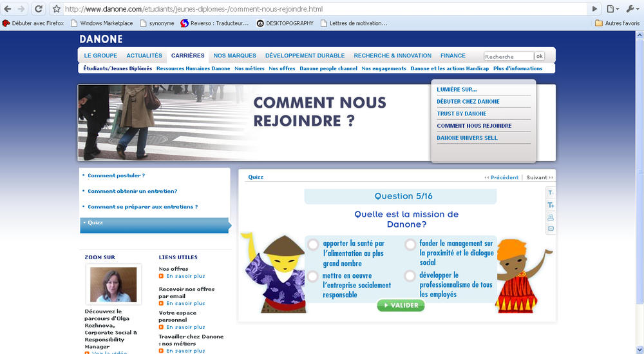Open RECHERCHE & INNOVATION menu
Image resolution: width=644 pixels, height=354 pixels.
pos(393,55)
